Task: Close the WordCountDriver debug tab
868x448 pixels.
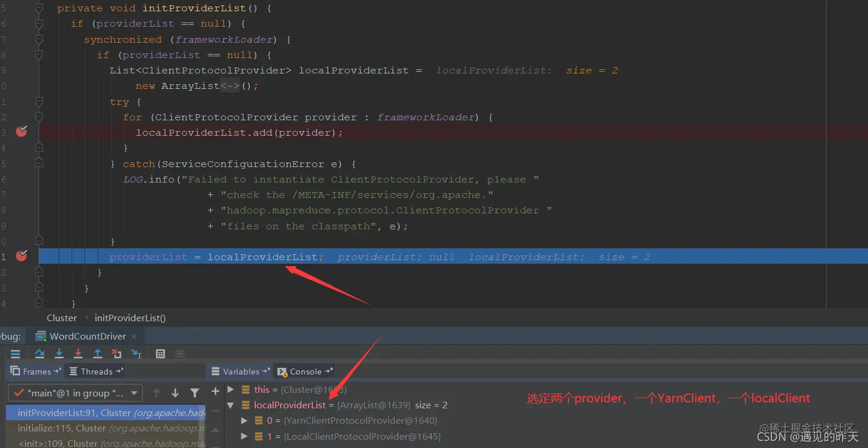Action: click(134, 337)
